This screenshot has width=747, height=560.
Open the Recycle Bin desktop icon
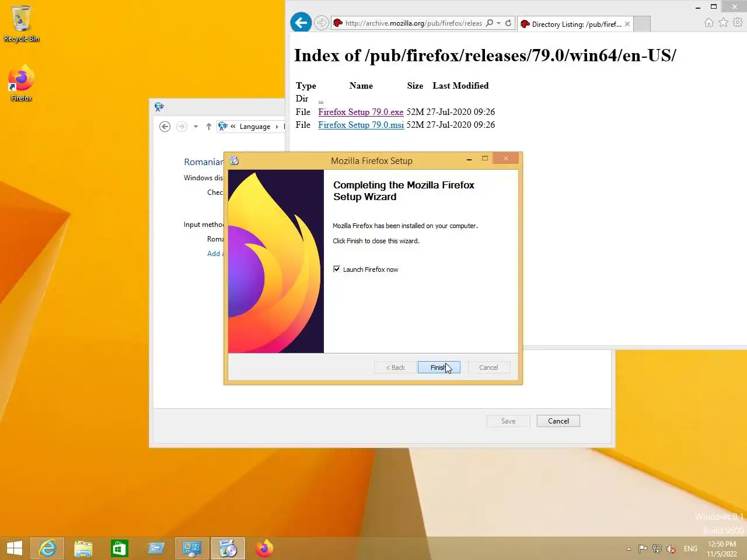click(21, 24)
